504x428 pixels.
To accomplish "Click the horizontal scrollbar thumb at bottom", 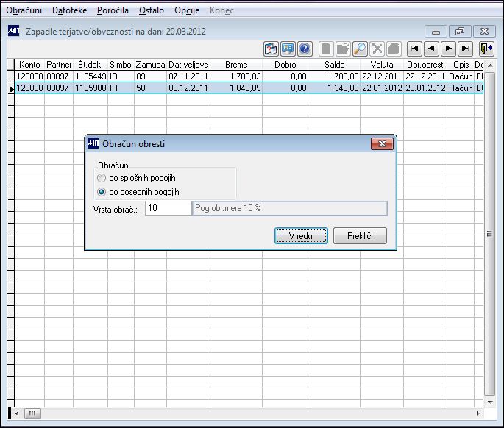I will 32,413.
